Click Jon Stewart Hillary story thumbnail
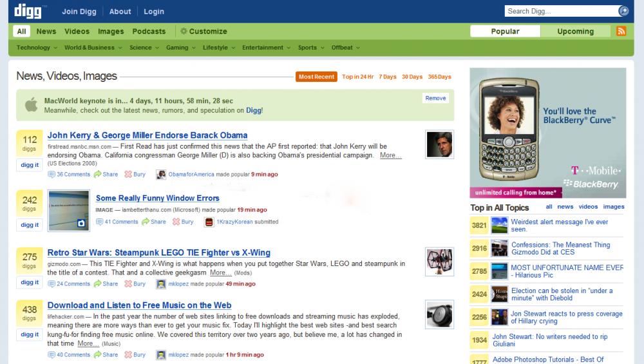The width and height of the screenshot is (644, 364). pos(500,317)
